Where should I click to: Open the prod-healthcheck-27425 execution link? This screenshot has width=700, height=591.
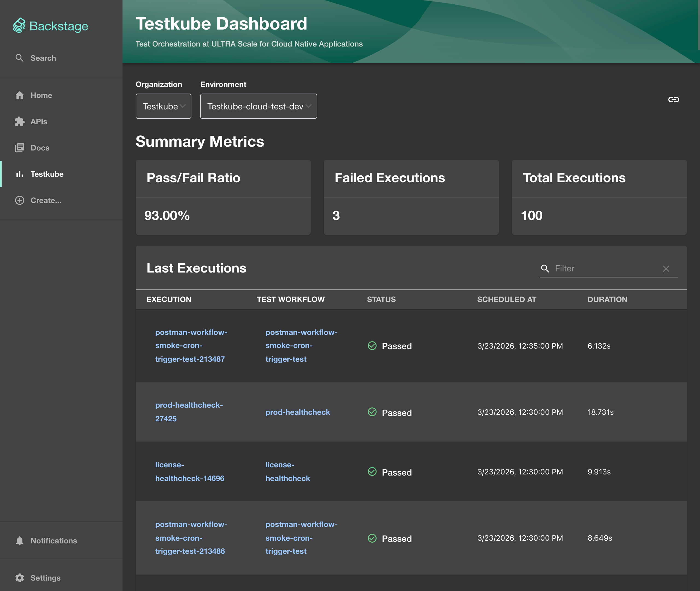click(189, 412)
